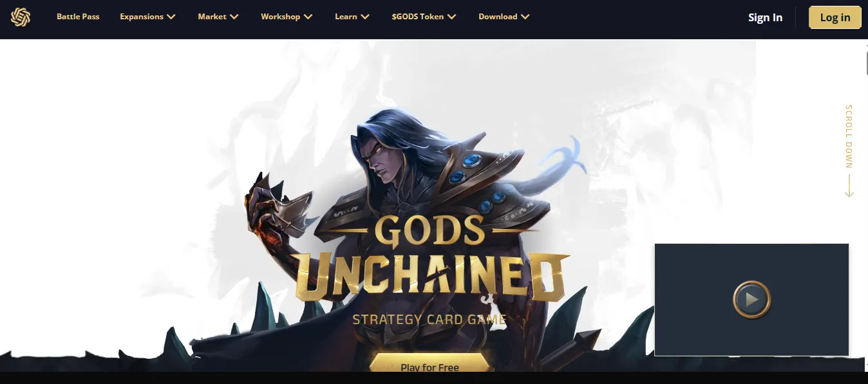Click the $GODS Token chevron arrow
This screenshot has width=868, height=384.
click(451, 17)
